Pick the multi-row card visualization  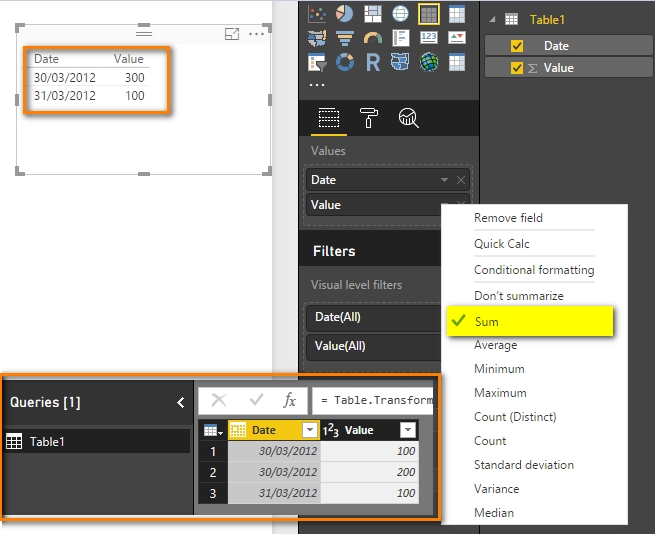(x=401, y=38)
